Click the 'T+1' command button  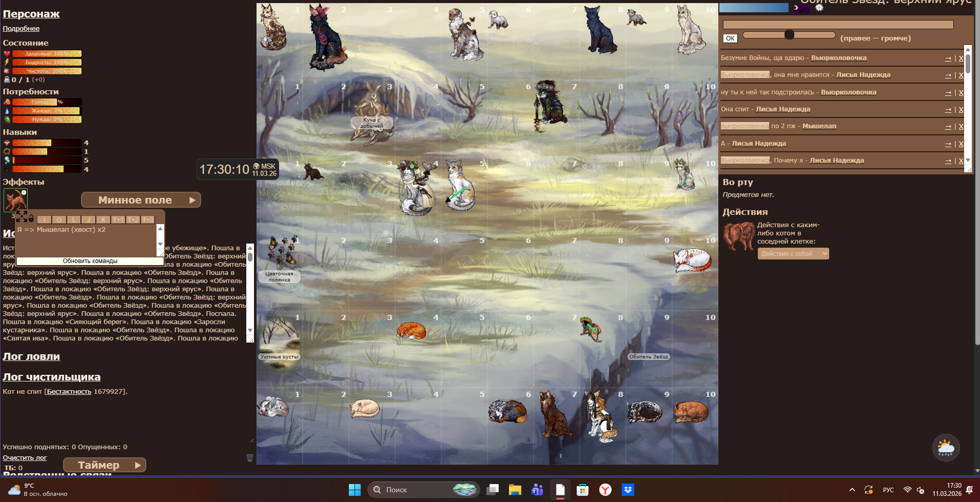(118, 219)
